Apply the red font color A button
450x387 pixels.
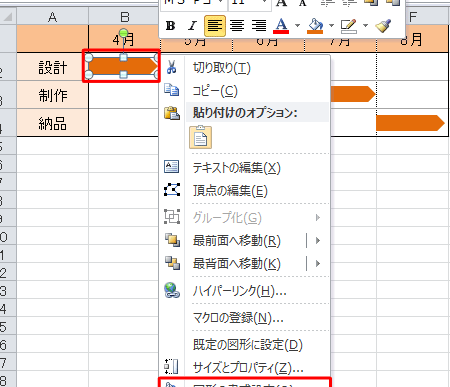coord(281,26)
